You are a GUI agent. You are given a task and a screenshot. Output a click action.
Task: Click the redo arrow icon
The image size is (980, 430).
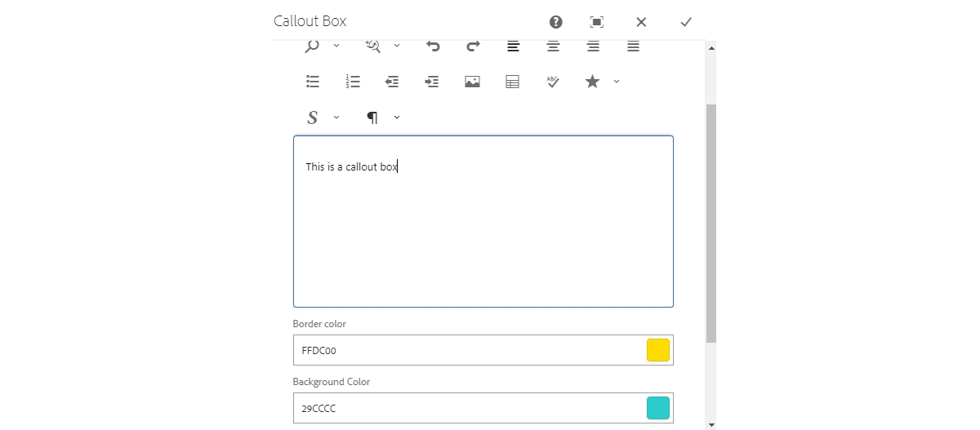click(473, 47)
